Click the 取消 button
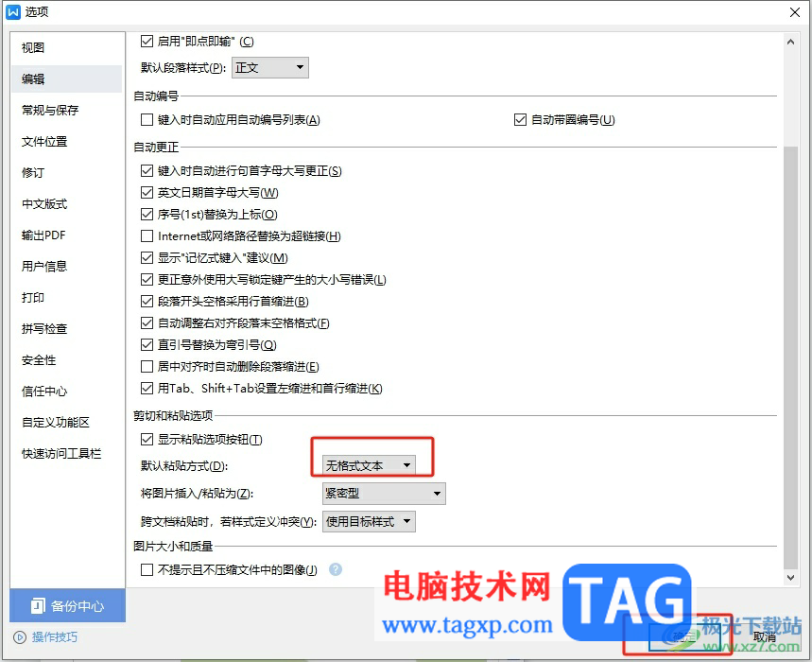812x662 pixels. 764,637
